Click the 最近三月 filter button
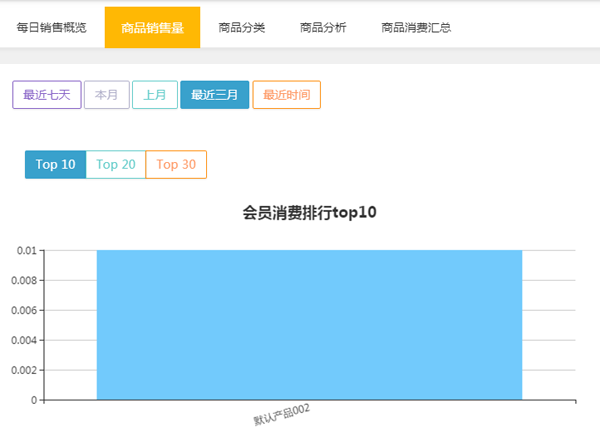Image resolution: width=600 pixels, height=433 pixels. [214, 95]
